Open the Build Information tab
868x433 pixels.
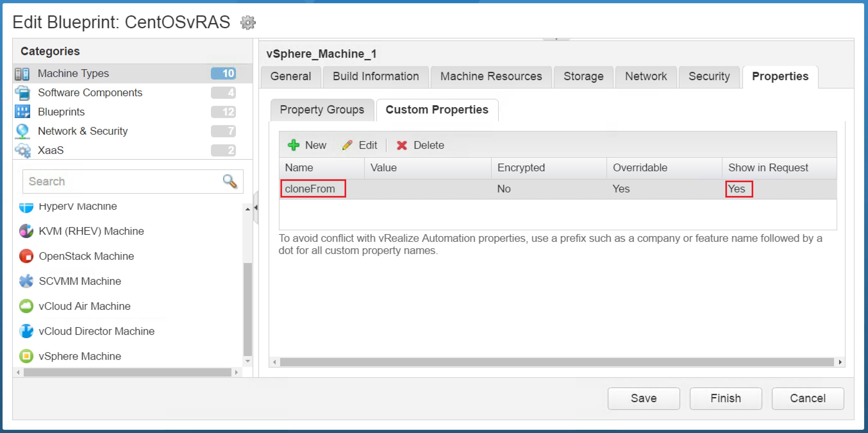[x=376, y=76]
